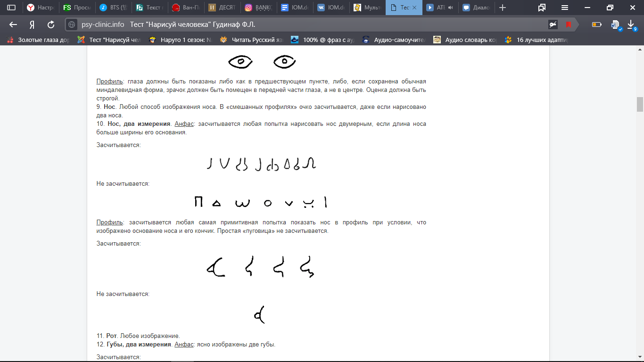This screenshot has width=644, height=362.
Task: Open the side panel icon at top left
Action: [x=11, y=8]
